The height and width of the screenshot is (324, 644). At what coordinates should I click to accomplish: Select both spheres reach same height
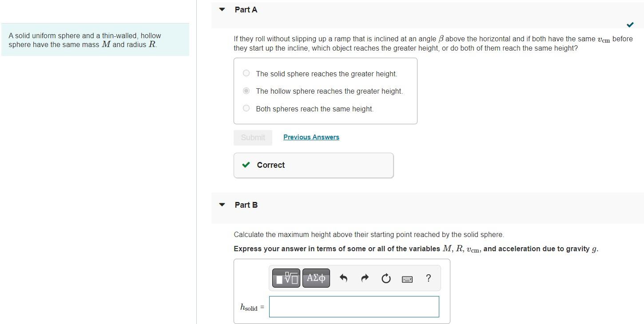(246, 108)
